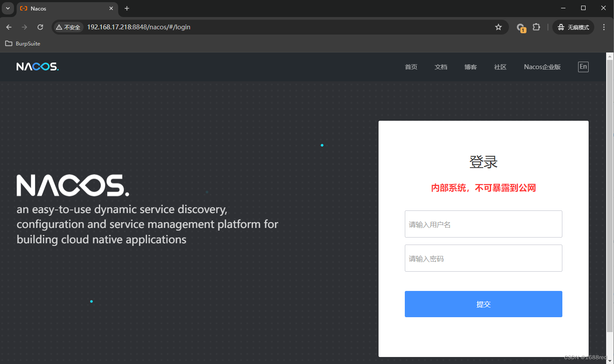Viewport: 614px width, 364px height.
Task: Bookmark this page with the star icon
Action: pos(498,27)
